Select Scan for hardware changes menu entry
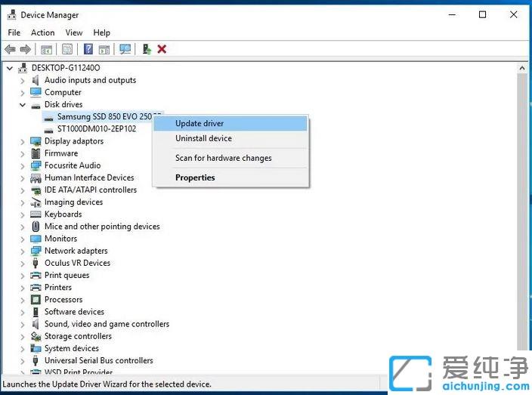This screenshot has height=395, width=532. click(223, 158)
